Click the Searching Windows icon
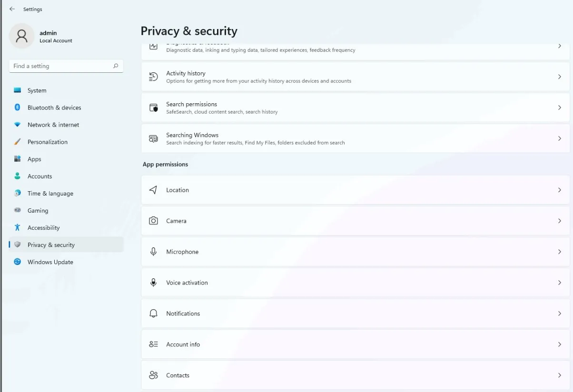The height and width of the screenshot is (392, 573). (x=153, y=138)
